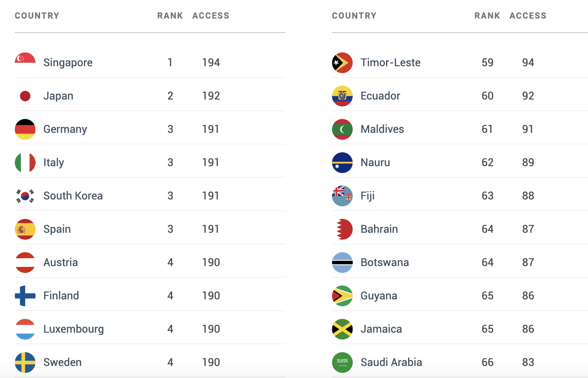
Task: Open the Luxembourg country link
Action: click(73, 329)
